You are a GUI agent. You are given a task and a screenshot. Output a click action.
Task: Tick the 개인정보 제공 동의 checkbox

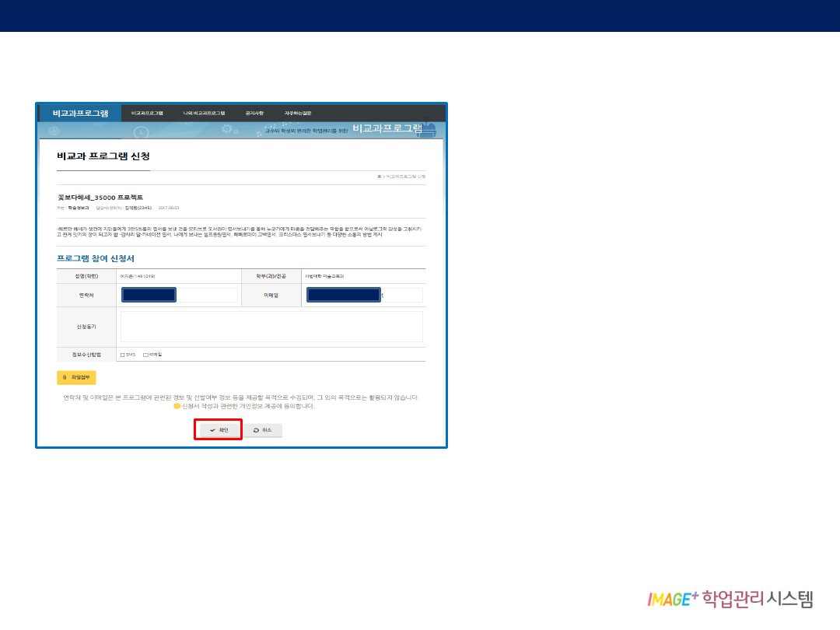tap(177, 406)
